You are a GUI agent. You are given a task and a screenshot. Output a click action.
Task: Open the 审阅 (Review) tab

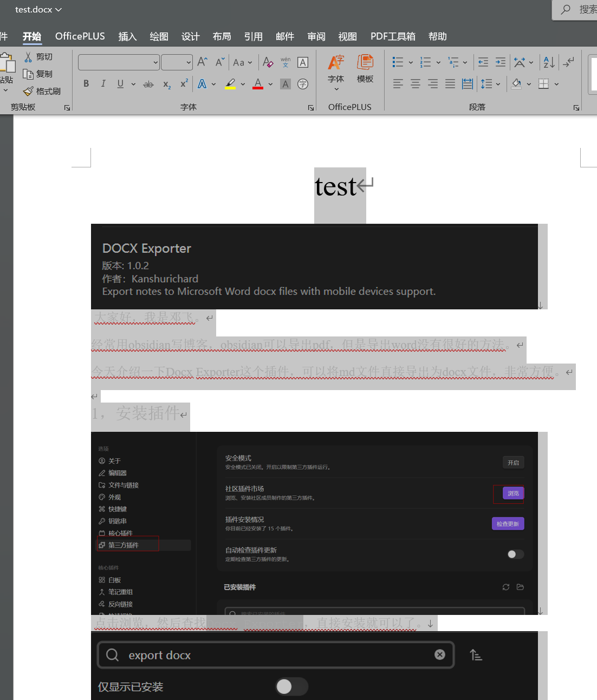(x=316, y=36)
